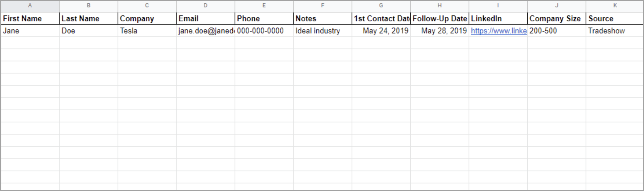
Task: Click the Last Name header cell
Action: (x=88, y=19)
